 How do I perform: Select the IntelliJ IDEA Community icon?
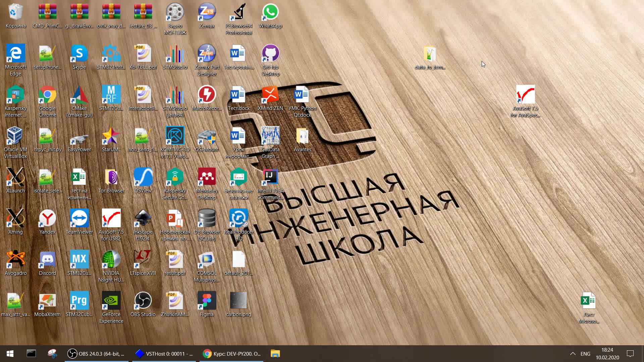[270, 184]
